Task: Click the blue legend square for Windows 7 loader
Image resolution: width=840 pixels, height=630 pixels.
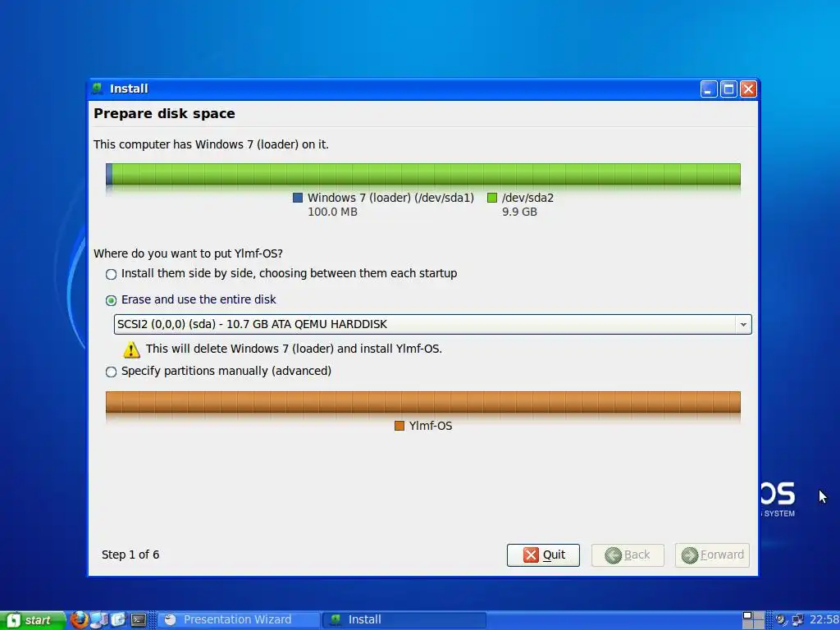Action: tap(298, 198)
